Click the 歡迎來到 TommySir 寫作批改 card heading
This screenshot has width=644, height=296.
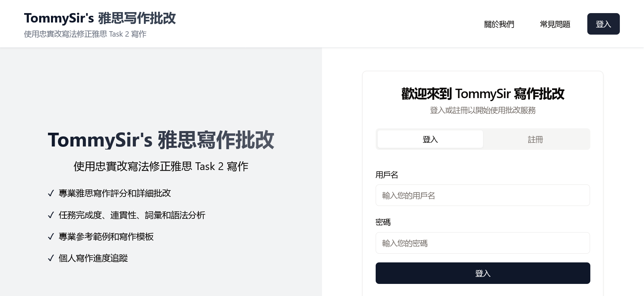point(482,94)
